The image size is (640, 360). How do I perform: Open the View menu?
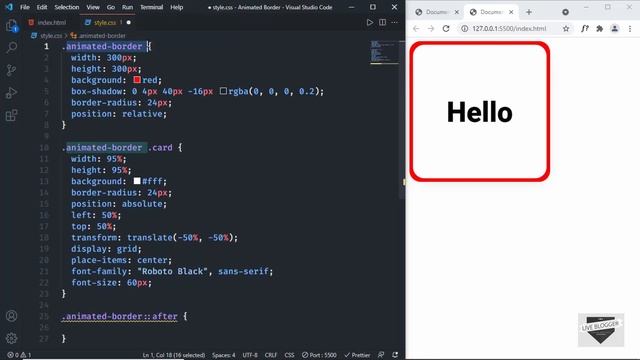tap(93, 7)
